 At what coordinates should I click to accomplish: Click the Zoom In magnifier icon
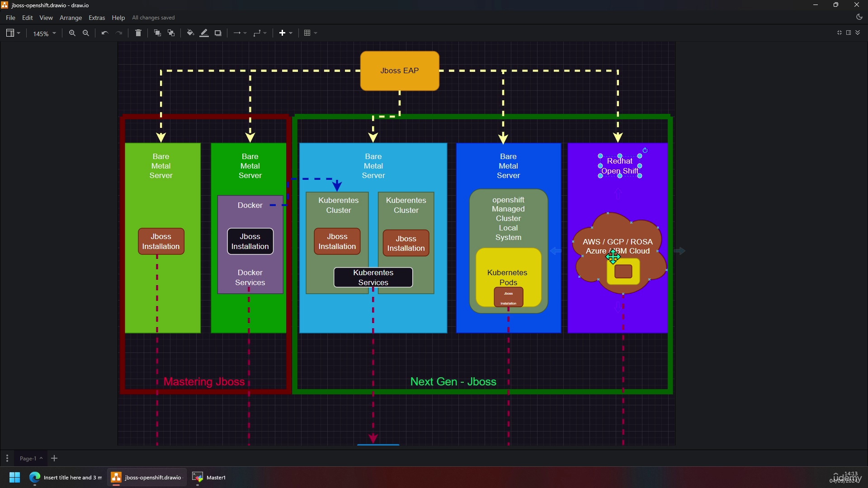pos(72,33)
